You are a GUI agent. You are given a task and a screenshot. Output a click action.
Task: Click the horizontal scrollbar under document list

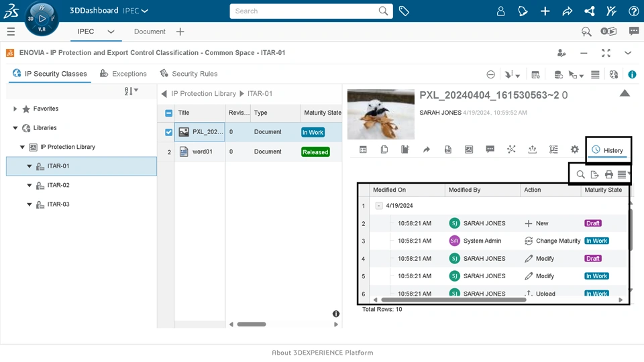(x=252, y=324)
